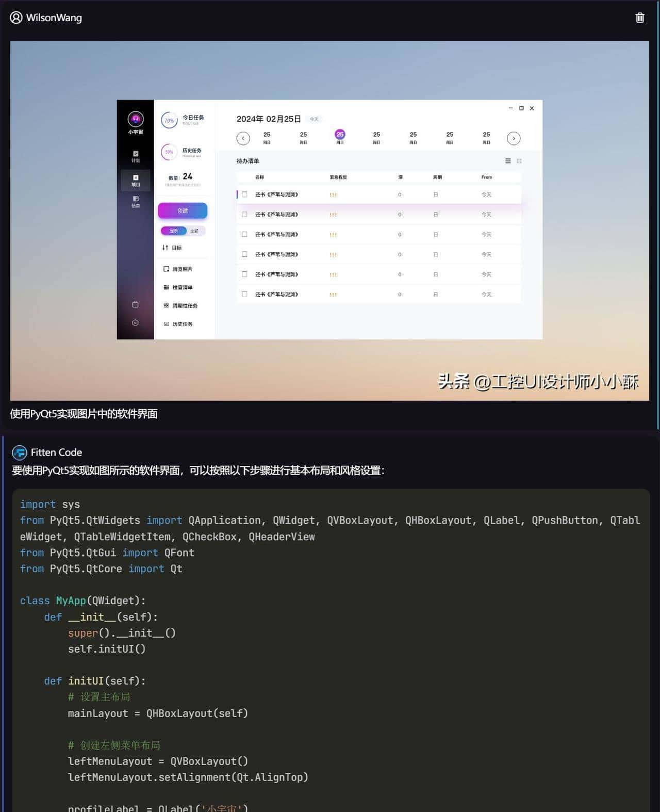The width and height of the screenshot is (660, 812).
Task: Click the code line "def initUI(self):"
Action: click(x=95, y=681)
